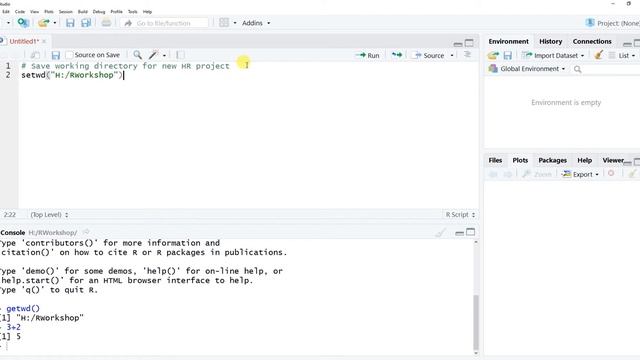Image resolution: width=640 pixels, height=360 pixels.
Task: Click the Environment search field
Action: [x=606, y=69]
